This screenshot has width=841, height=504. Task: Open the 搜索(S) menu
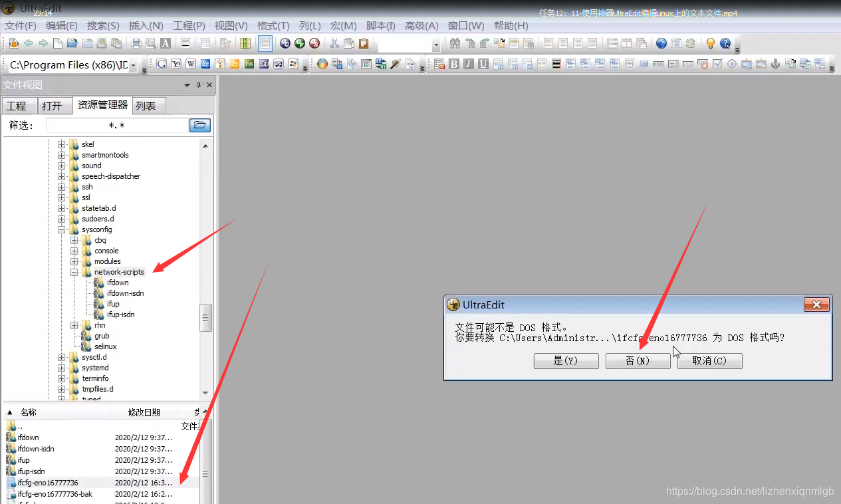point(103,25)
